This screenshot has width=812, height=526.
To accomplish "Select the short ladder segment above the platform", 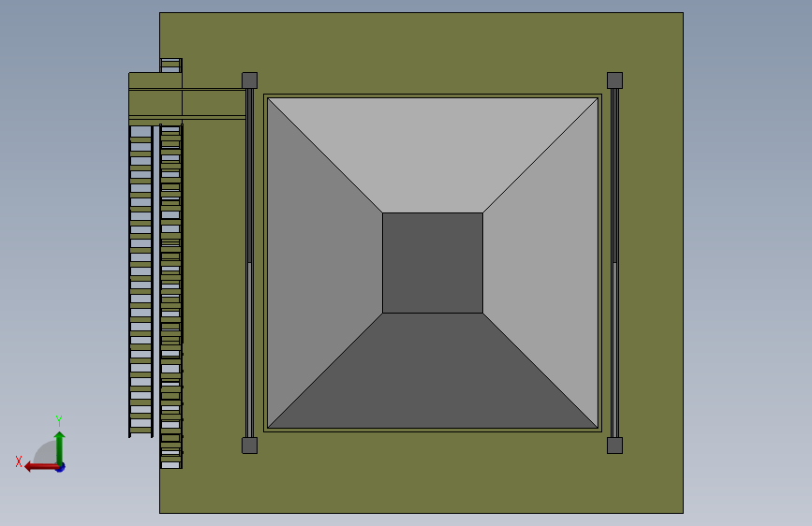I will coord(170,66).
